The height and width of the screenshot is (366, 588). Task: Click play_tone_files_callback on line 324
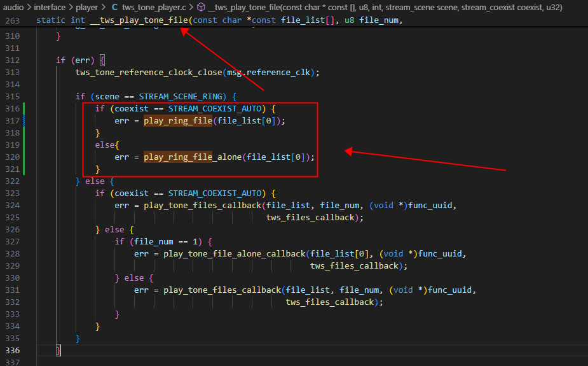(x=203, y=206)
